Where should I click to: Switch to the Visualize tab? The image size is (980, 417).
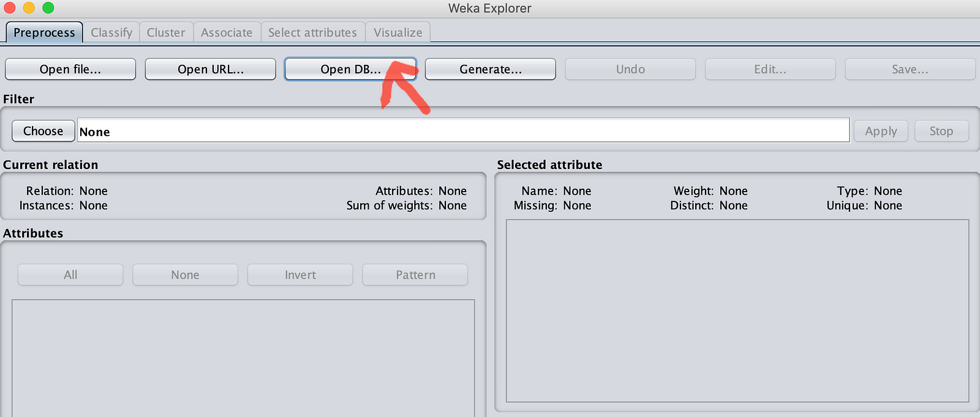[398, 32]
